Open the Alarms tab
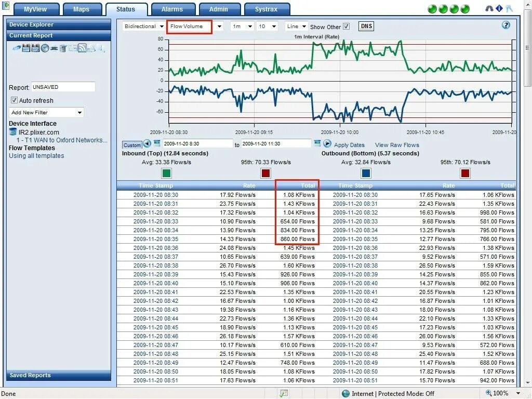This screenshot has width=532, height=399. click(172, 9)
